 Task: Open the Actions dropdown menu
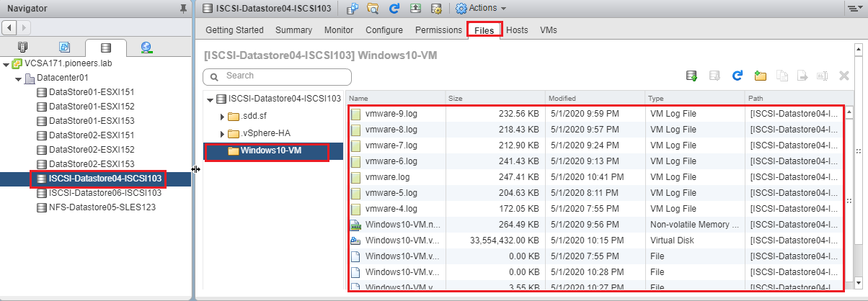(482, 9)
